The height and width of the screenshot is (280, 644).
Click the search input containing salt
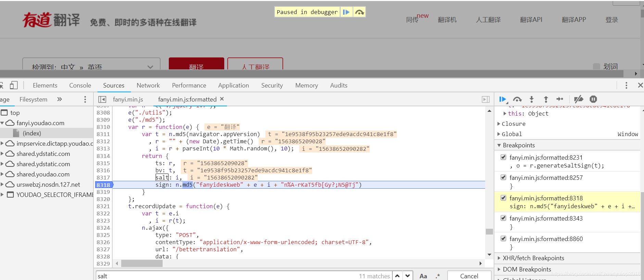tap(226, 276)
